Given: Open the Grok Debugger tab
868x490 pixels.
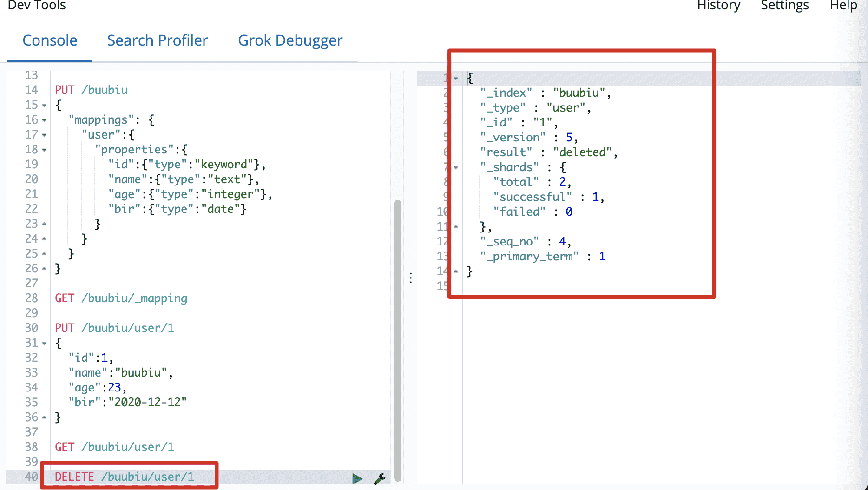Looking at the screenshot, I should [290, 40].
